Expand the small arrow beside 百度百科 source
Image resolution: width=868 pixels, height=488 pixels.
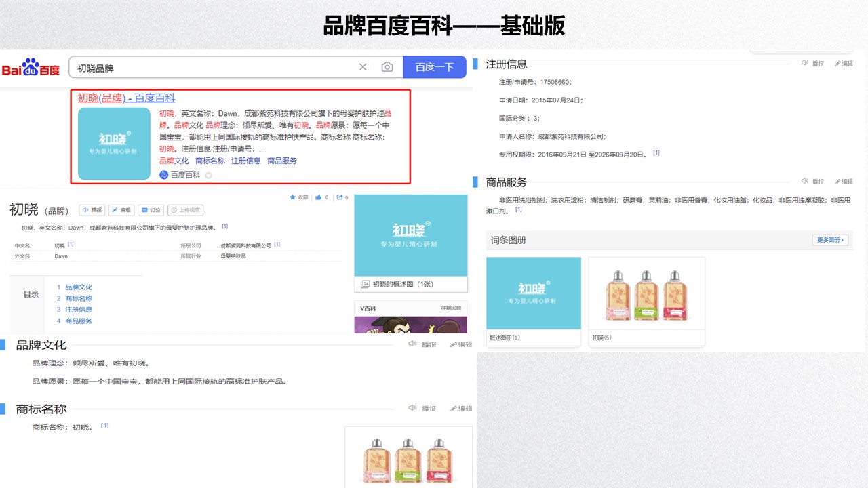[208, 175]
